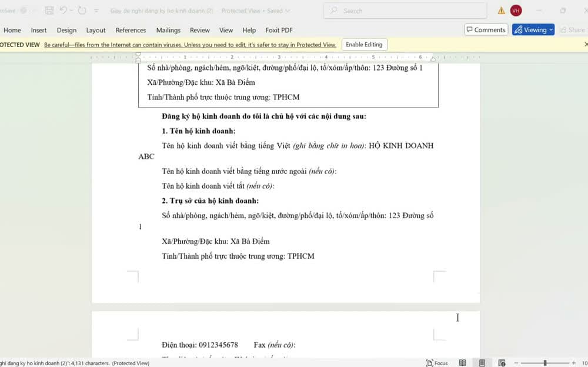This screenshot has height=367, width=588.
Task: Toggle the AutoSave switch
Action: coord(24,11)
